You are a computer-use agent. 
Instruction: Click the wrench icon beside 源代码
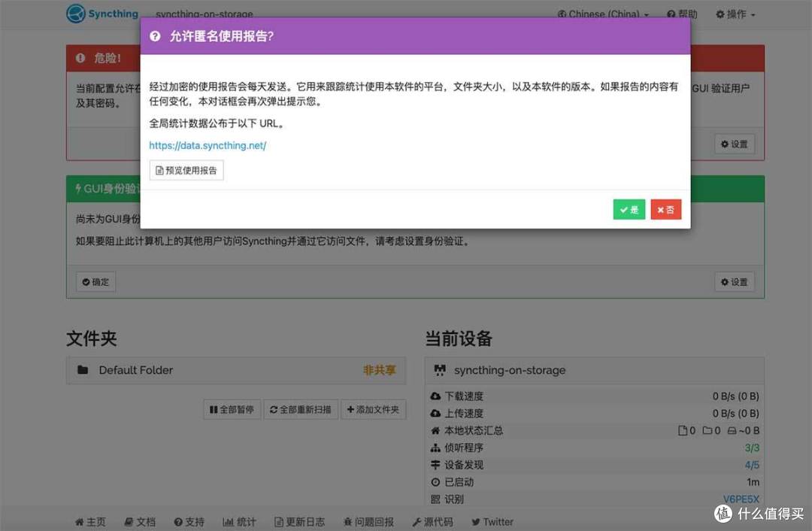point(417,521)
